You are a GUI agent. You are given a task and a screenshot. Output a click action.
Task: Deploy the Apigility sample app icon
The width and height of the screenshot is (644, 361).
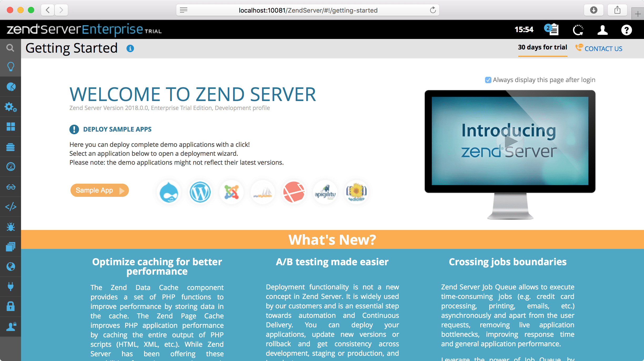[325, 192]
